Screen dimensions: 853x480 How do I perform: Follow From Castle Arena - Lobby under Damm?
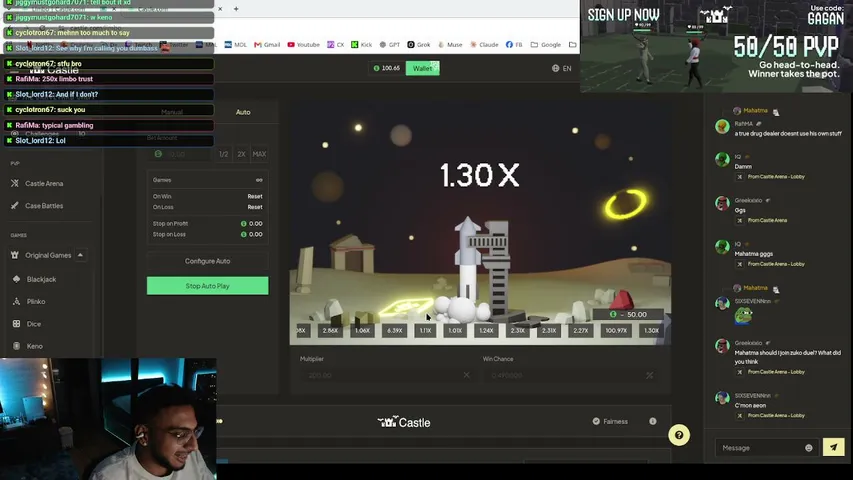pos(776,177)
